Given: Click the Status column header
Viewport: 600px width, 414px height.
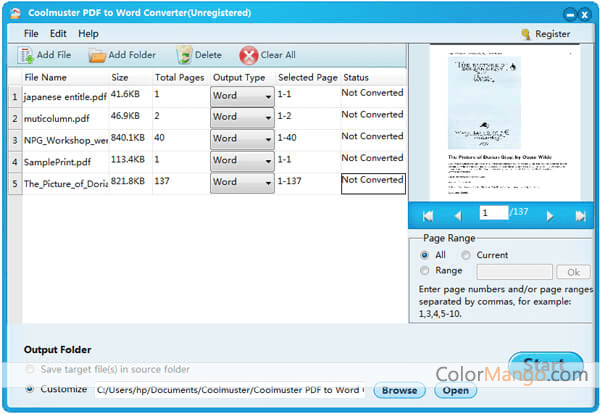Looking at the screenshot, I should (x=356, y=78).
